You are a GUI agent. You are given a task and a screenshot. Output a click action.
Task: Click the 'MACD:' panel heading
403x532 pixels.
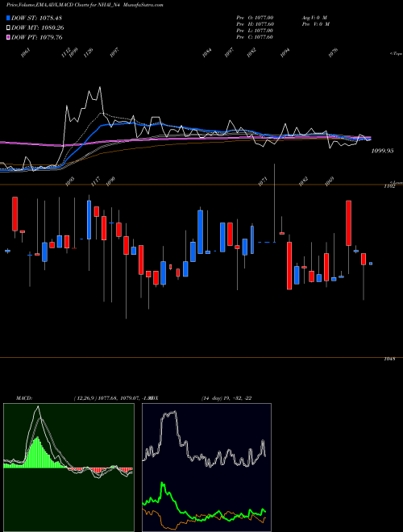pos(23,398)
